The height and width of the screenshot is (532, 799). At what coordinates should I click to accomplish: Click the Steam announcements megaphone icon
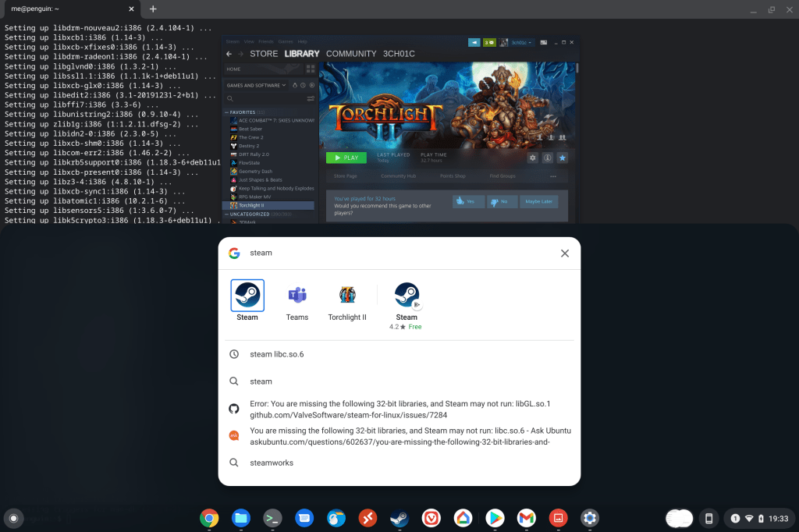(x=473, y=42)
